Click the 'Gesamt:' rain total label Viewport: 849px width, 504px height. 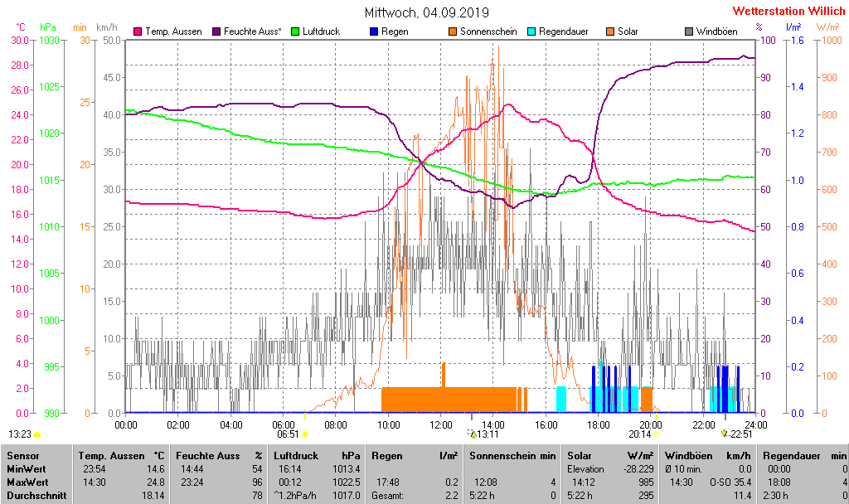pyautogui.click(x=387, y=495)
